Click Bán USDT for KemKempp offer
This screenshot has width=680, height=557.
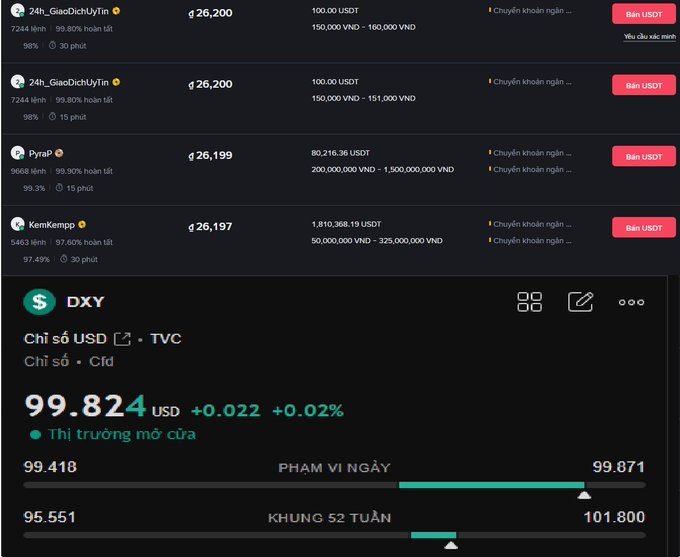click(644, 228)
